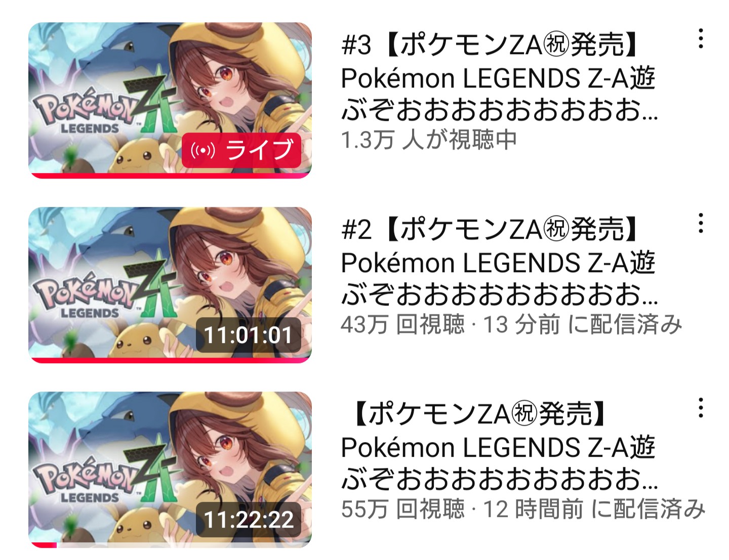
Task: Click red progress bar under the live thumbnail
Action: tap(170, 176)
